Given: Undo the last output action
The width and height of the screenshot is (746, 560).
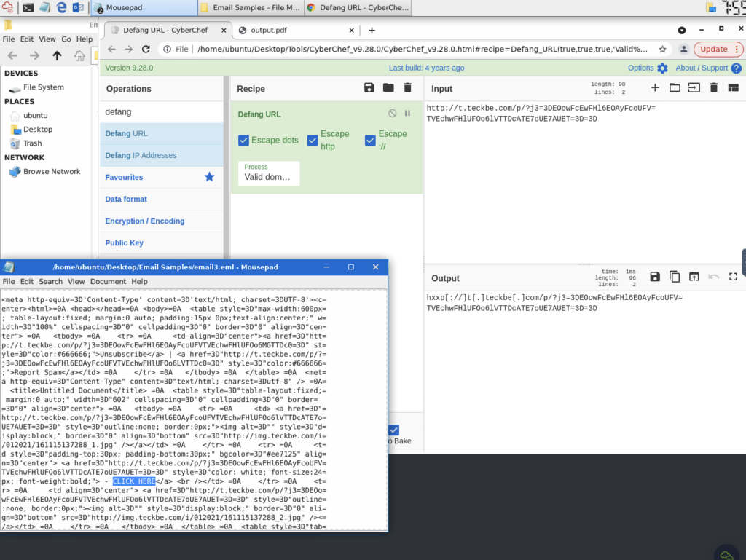Looking at the screenshot, I should coord(714,277).
